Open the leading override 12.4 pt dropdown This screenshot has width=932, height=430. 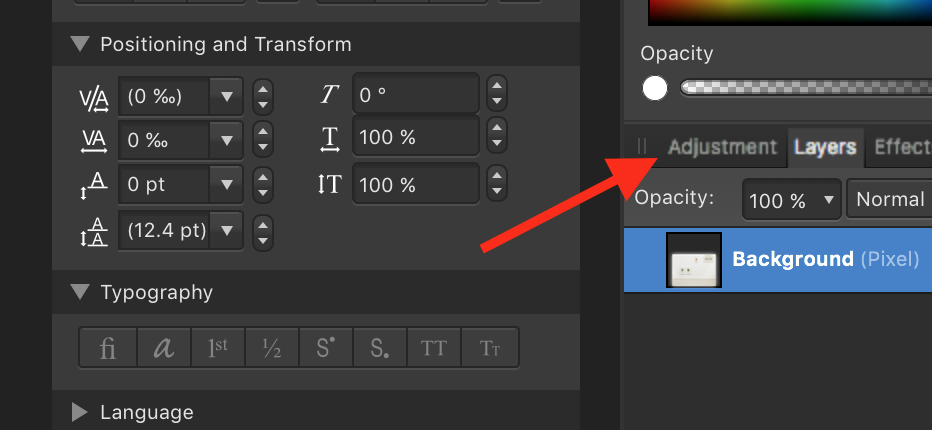226,230
